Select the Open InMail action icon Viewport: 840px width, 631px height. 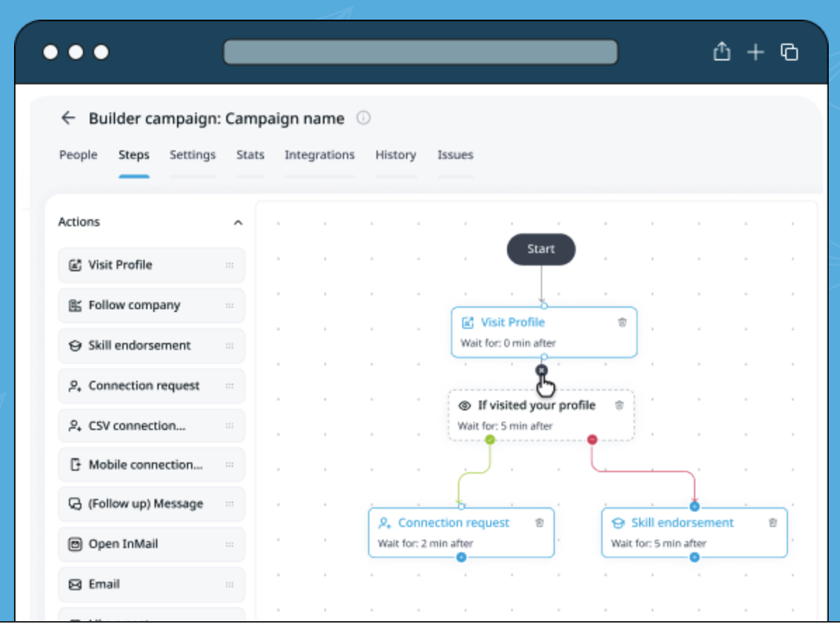click(x=77, y=544)
